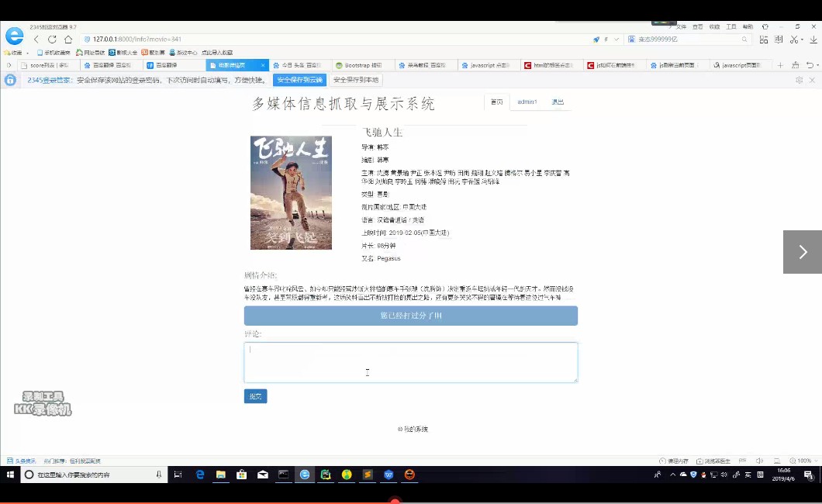The image size is (822, 504).
Task: Open the downloads arrow icon
Action: (x=813, y=40)
